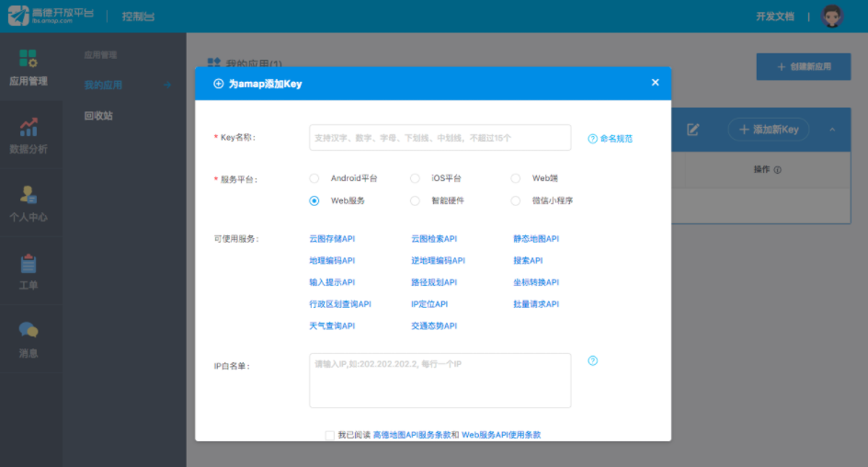This screenshot has height=467, width=868.
Task: Open 消息 in the sidebar
Action: click(29, 340)
